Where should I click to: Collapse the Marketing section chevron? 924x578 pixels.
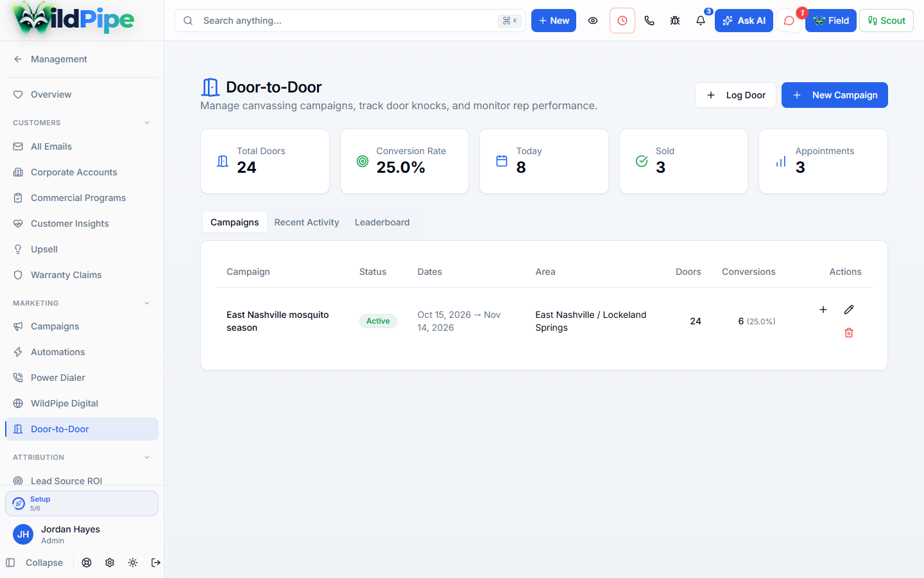point(147,303)
